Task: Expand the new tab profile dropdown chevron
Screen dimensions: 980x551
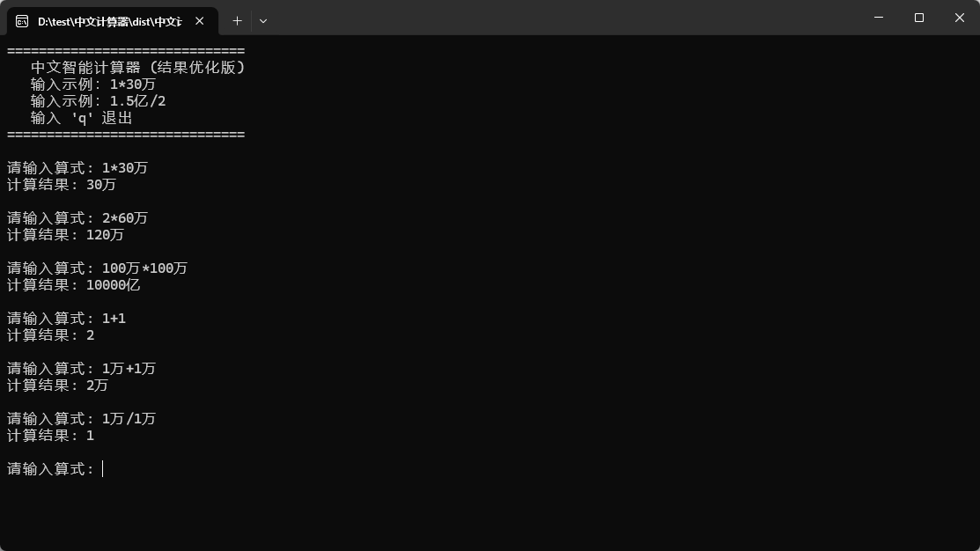Action: 262,20
